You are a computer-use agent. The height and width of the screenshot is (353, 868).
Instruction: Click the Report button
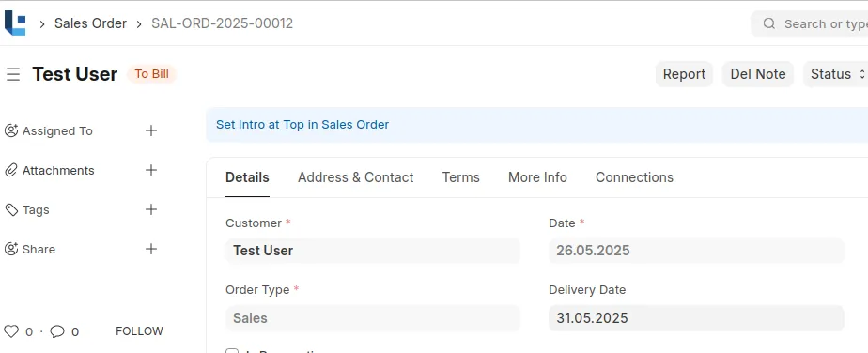684,74
